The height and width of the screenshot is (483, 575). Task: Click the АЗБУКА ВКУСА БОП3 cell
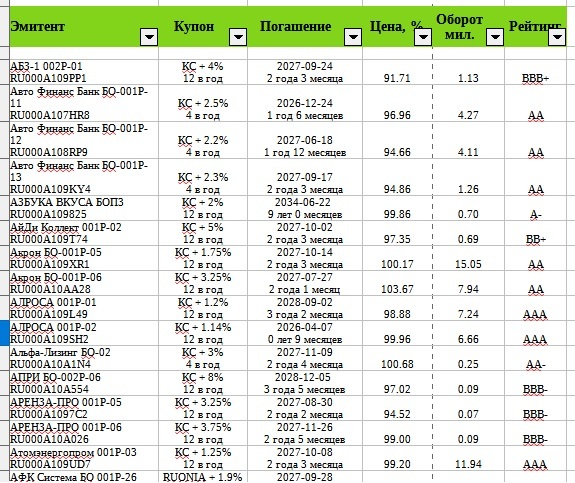click(x=84, y=208)
